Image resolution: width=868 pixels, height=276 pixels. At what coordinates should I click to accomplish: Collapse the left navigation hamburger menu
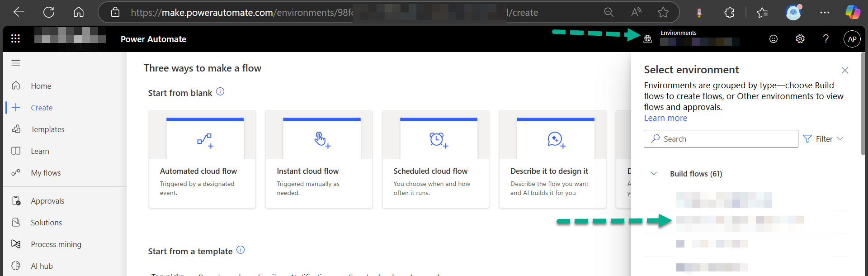(16, 63)
